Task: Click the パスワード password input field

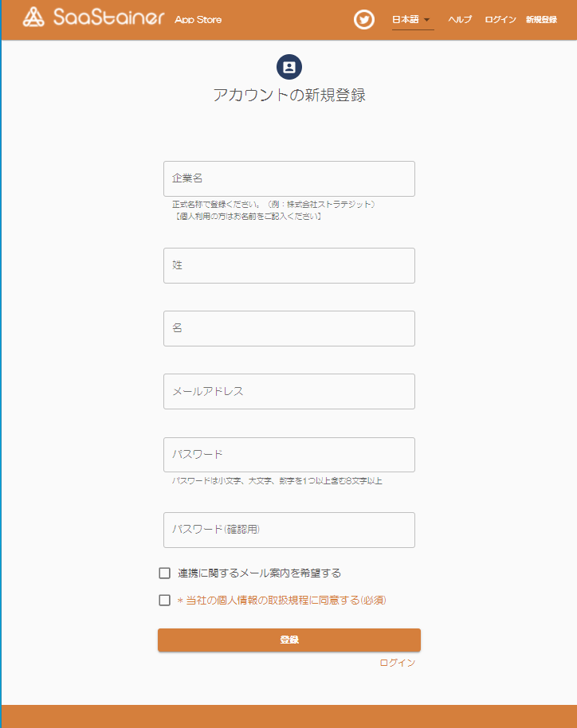Action: 288,455
